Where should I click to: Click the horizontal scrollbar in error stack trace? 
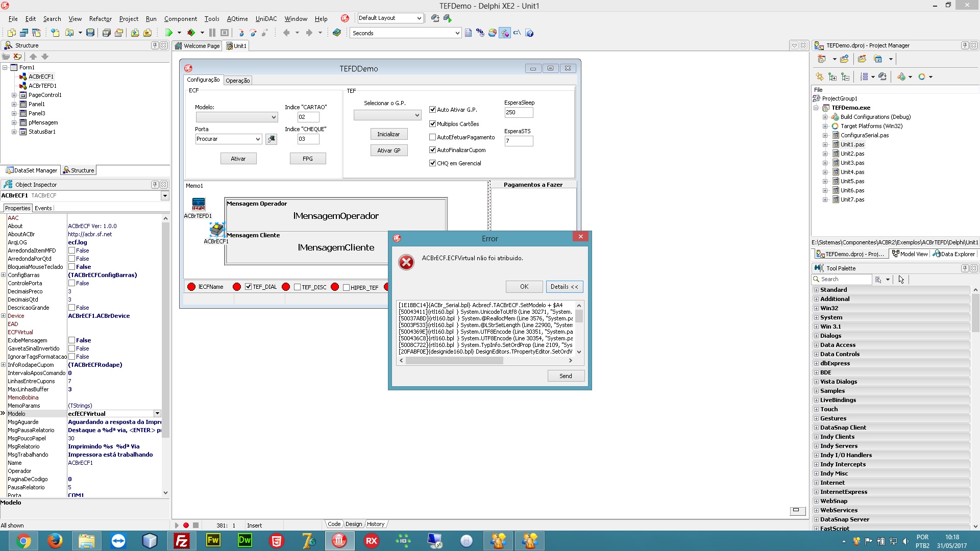(486, 360)
